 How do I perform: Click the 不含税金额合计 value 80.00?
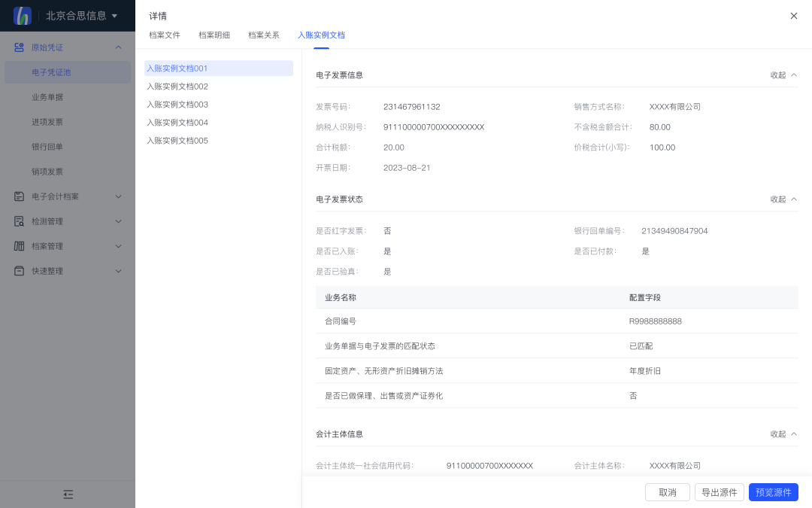point(660,127)
